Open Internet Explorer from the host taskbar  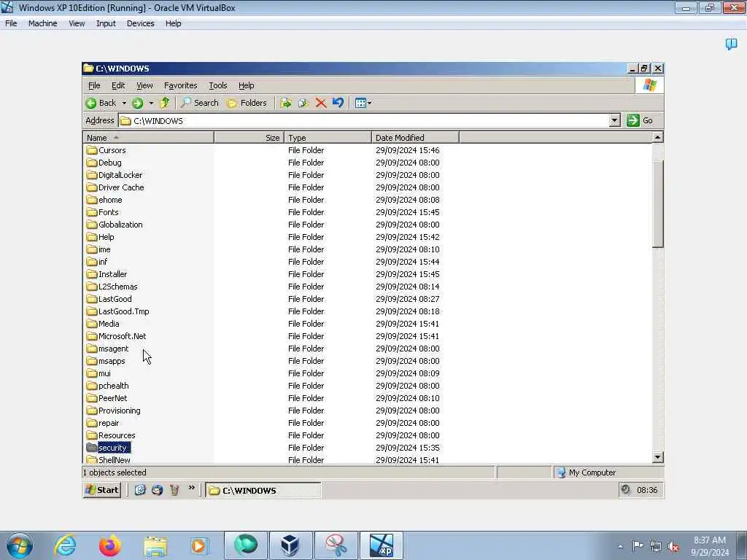pos(65,545)
